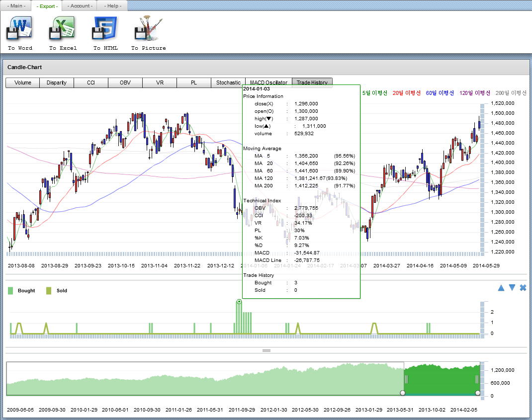This screenshot has width=532, height=420.
Task: Close the trade history panel with X
Action: click(x=523, y=288)
